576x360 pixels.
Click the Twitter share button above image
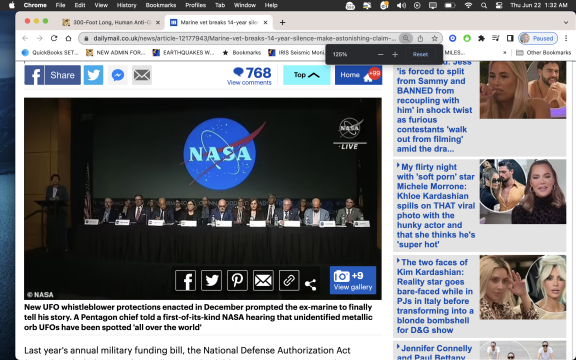93,75
